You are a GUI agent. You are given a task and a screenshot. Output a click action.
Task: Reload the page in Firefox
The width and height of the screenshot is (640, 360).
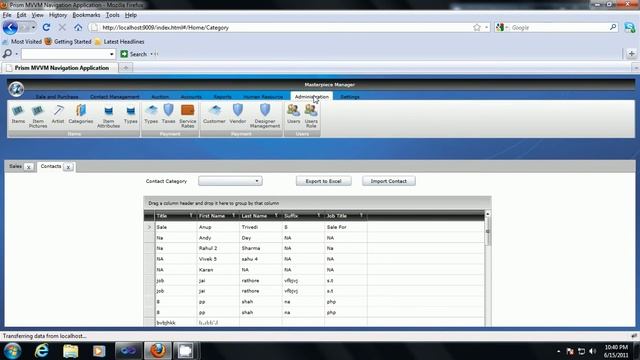[46, 27]
